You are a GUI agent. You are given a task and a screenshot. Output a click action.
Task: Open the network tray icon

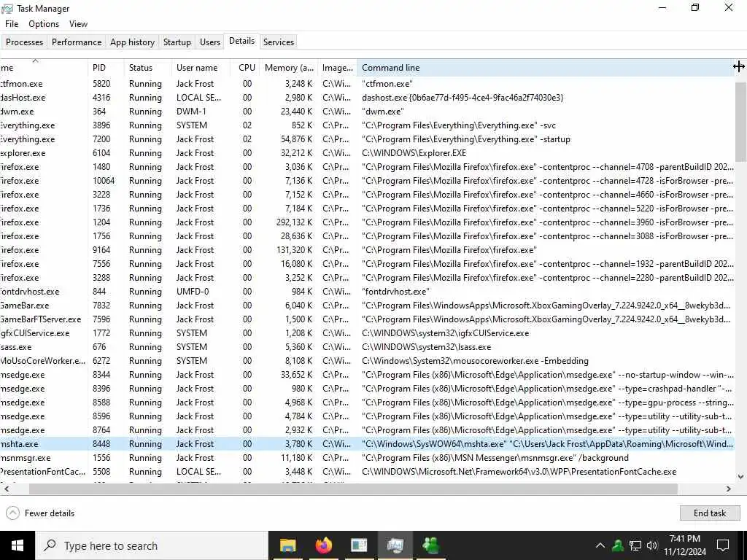(635, 545)
